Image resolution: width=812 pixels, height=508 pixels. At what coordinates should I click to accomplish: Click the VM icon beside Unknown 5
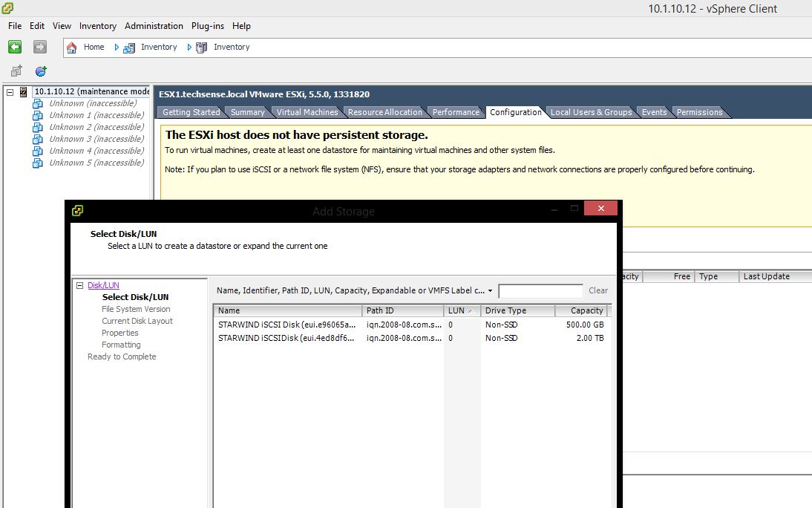click(38, 163)
